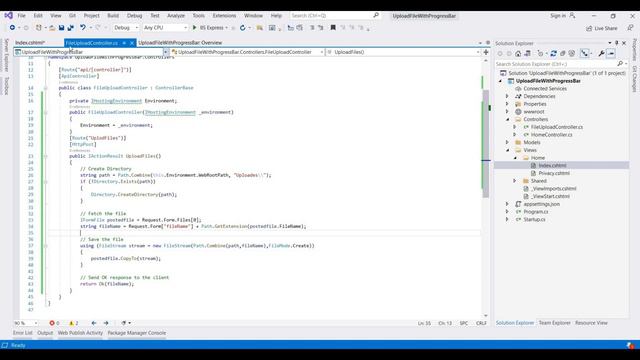
Task: Open the File menu
Action: point(21,16)
